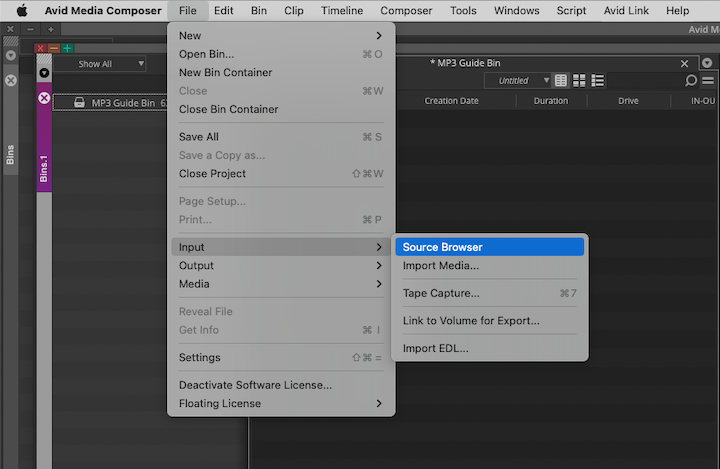Open the Script menu
This screenshot has height=469, width=720.
point(571,10)
